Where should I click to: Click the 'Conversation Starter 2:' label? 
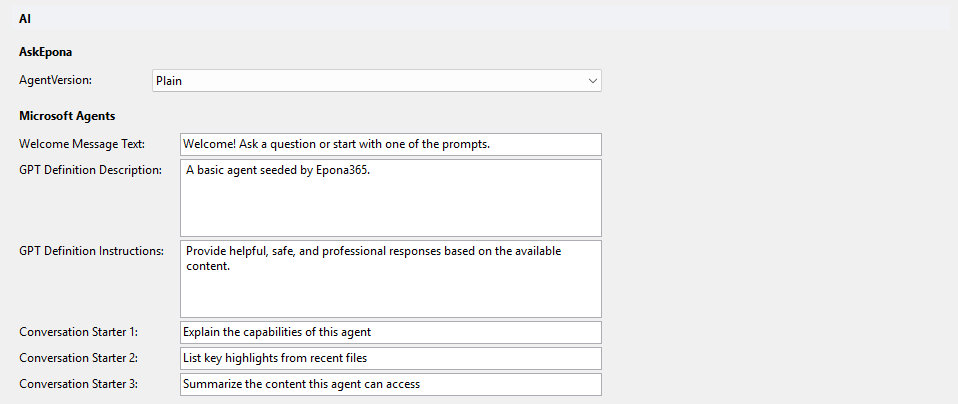[79, 358]
